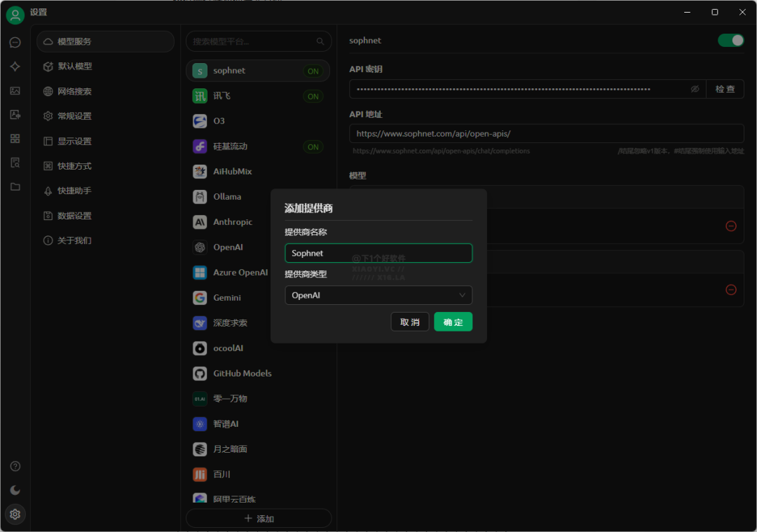Open the image painting sidebar icon
Viewport: 757px width, 532px height.
[15, 90]
